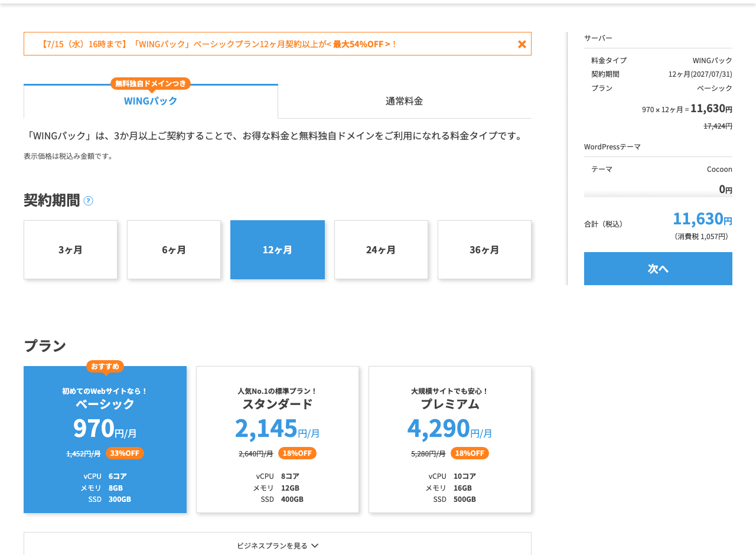756x555 pixels.
Task: Select the ベーシック plan card
Action: 105,439
